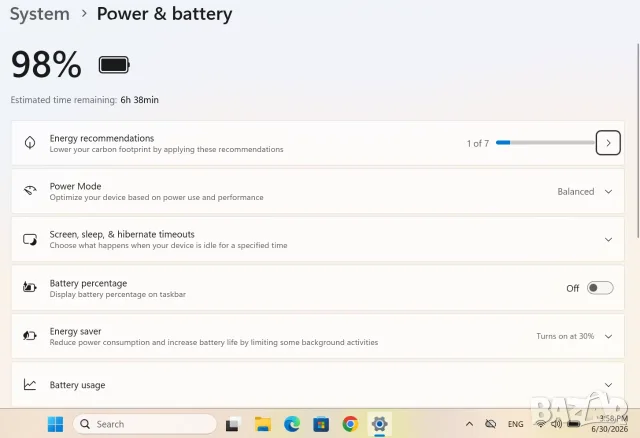Launch File Explorer from the taskbar

[x=263, y=424]
